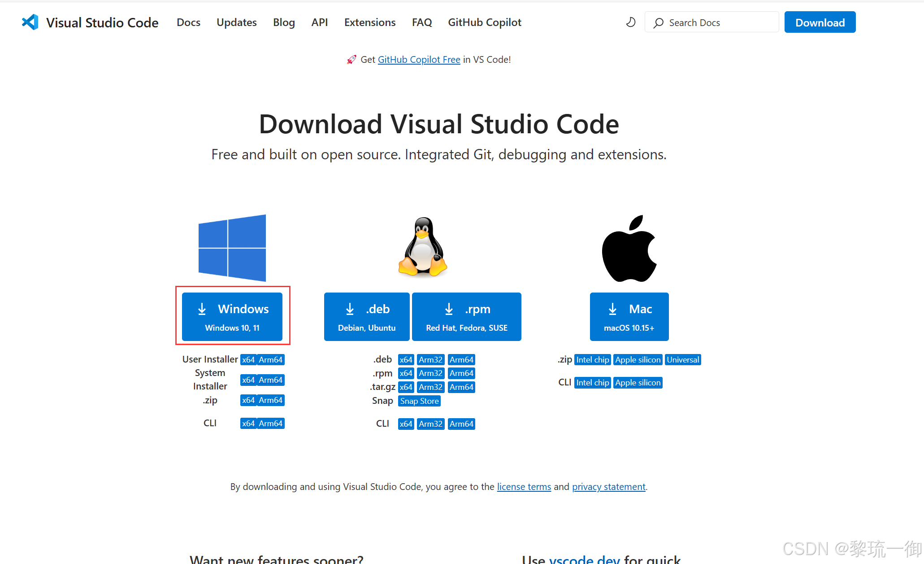
Task: Open the GitHub Copilot nav link
Action: [x=485, y=22]
